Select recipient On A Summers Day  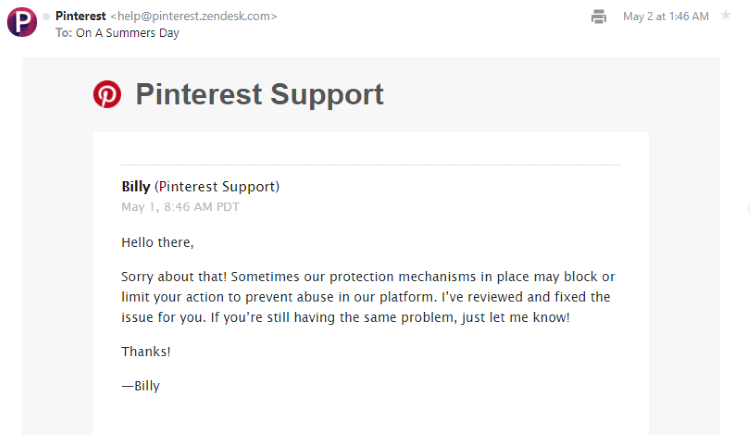tap(127, 33)
